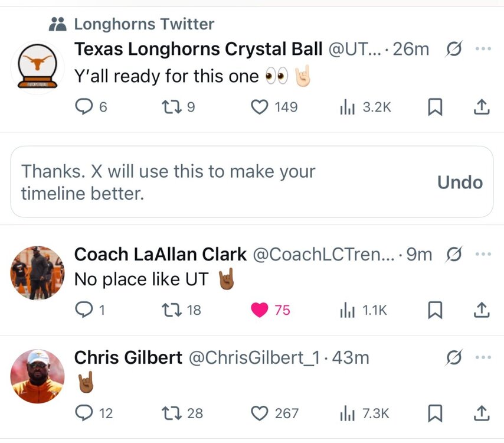
Task: Reply to Texas Longhorns Crystal Ball tweet
Action: pos(83,107)
